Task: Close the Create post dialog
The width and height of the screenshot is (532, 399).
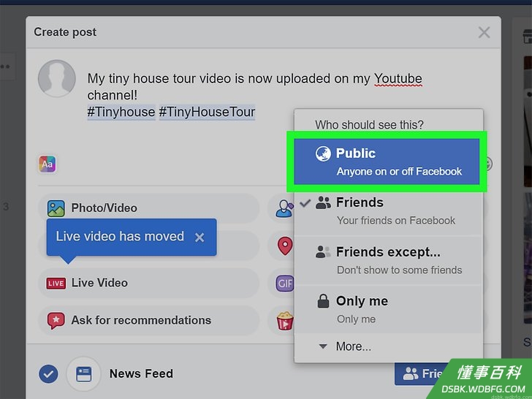Action: point(484,33)
